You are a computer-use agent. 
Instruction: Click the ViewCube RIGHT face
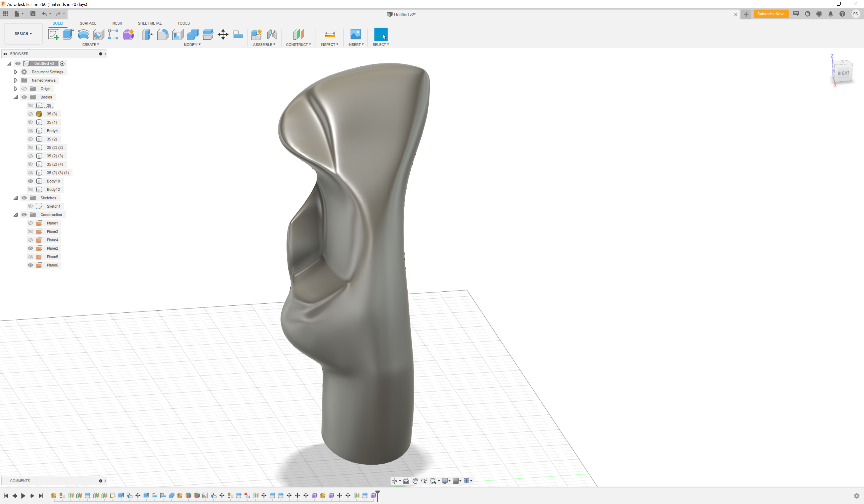843,73
